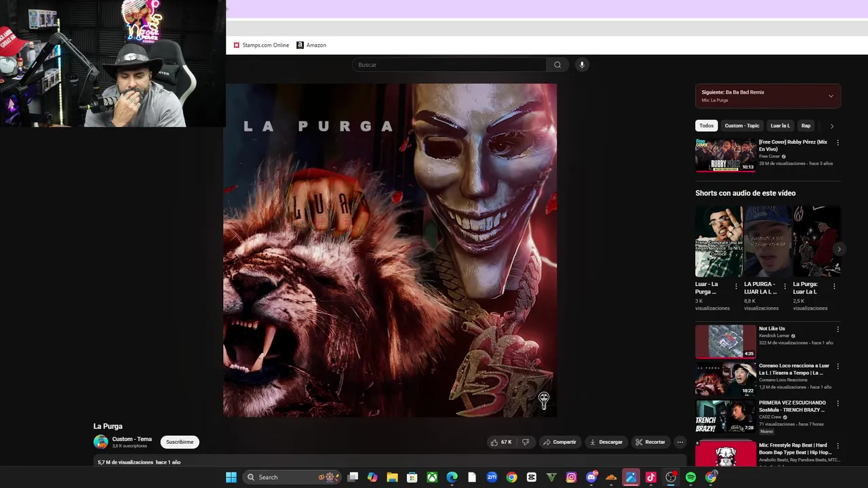
Task: Select the Todos filter chip
Action: (x=707, y=125)
